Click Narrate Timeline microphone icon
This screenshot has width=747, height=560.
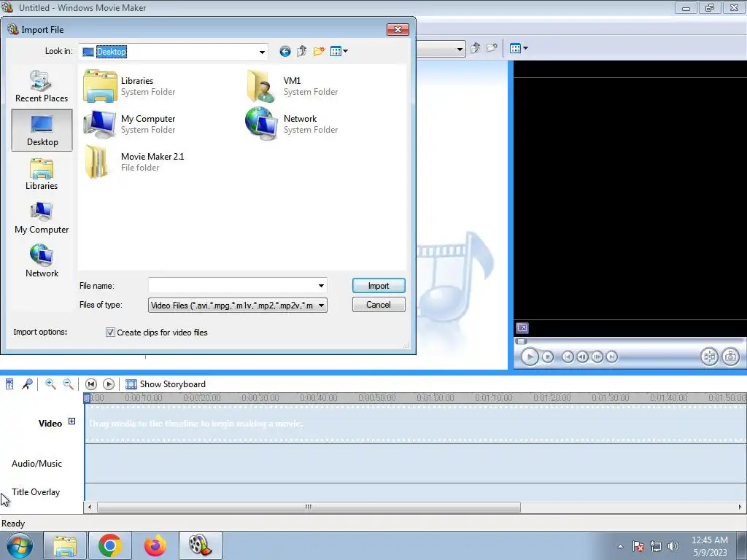pos(27,384)
